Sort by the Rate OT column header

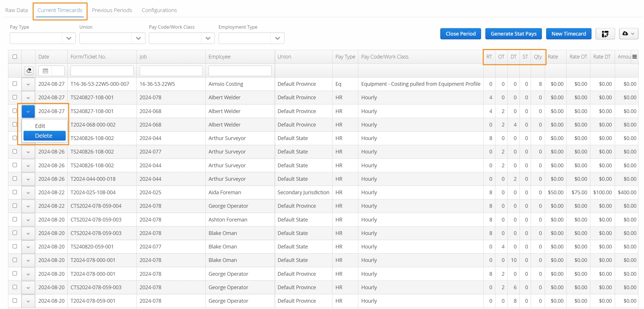click(x=578, y=57)
